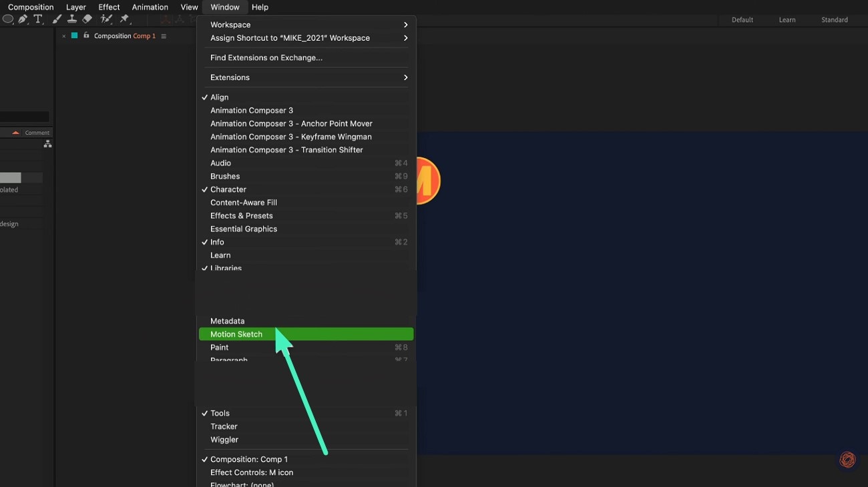Select the Brush tool
Viewport: 868px width, 487px height.
point(56,19)
